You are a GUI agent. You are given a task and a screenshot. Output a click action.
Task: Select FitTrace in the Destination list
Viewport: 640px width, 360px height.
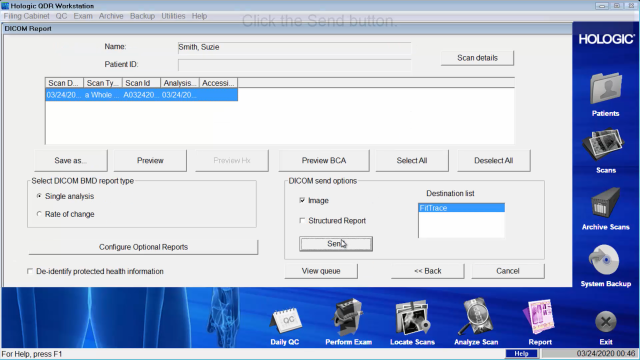(461, 208)
